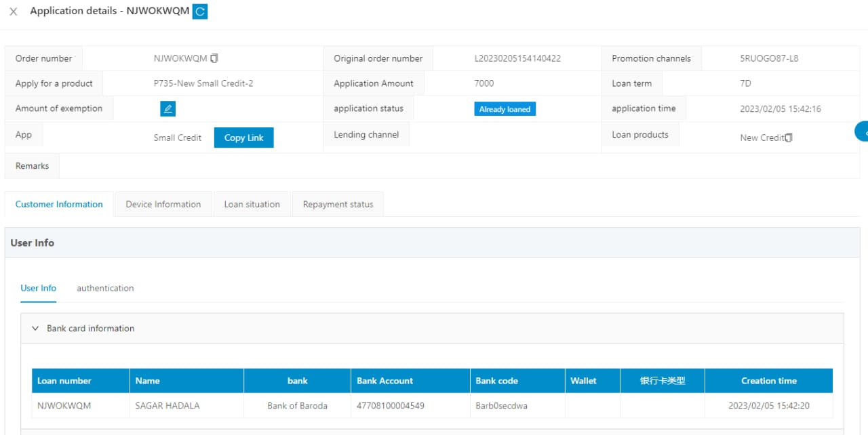Select the bank account number 47708100004549
The image size is (868, 435).
[x=391, y=406]
